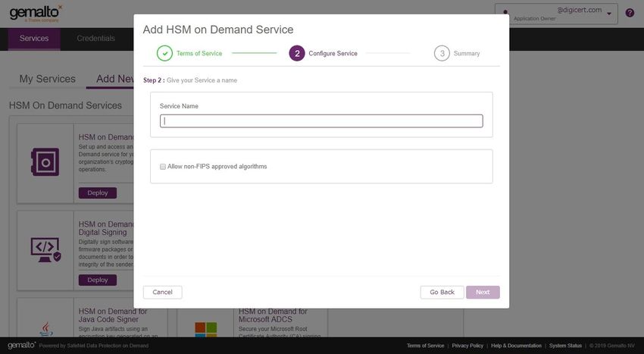The height and width of the screenshot is (354, 644).
Task: Click step 3 Summary circle
Action: 442,54
